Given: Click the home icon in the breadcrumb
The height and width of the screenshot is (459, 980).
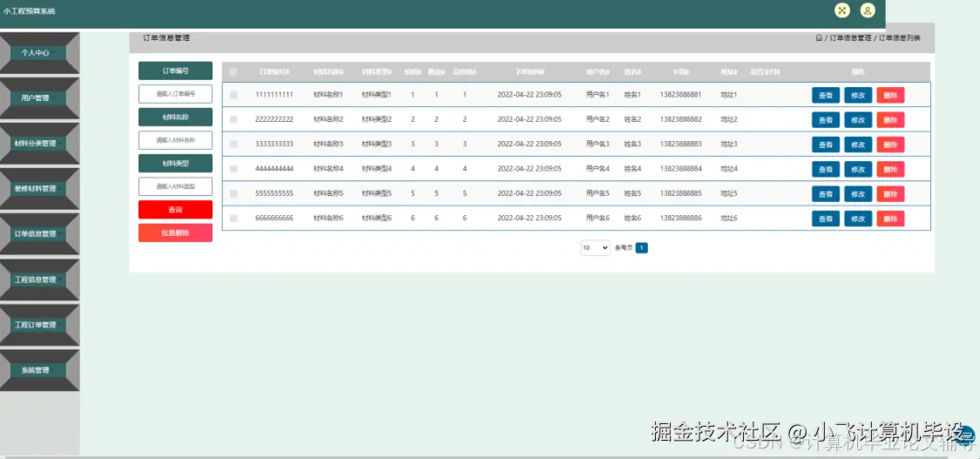Looking at the screenshot, I should pos(819,38).
